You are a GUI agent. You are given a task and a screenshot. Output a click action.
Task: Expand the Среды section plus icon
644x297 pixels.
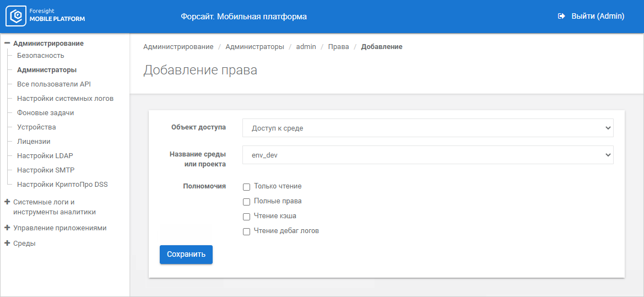coord(7,243)
